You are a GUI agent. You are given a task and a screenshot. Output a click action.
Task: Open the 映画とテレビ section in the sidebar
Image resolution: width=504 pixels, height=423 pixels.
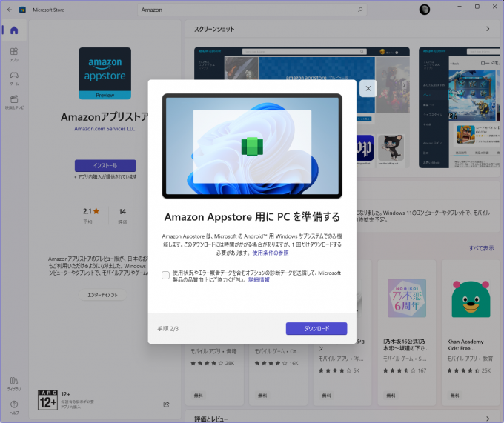coord(14,102)
